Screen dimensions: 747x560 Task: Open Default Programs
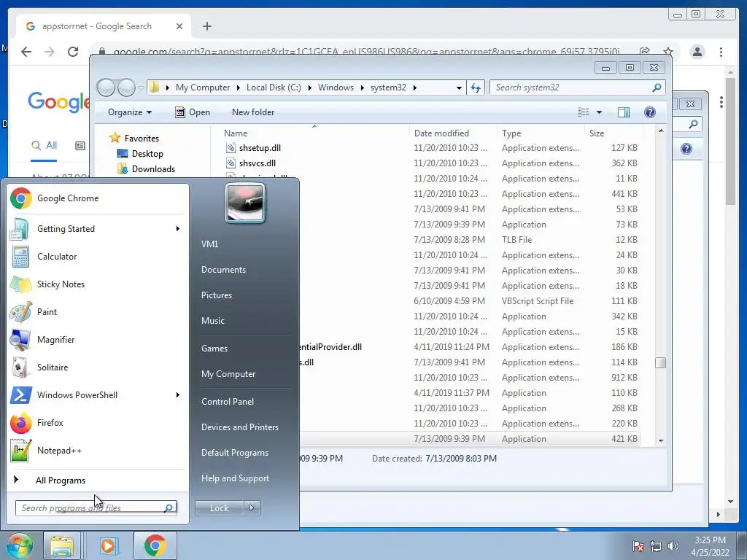pos(234,452)
